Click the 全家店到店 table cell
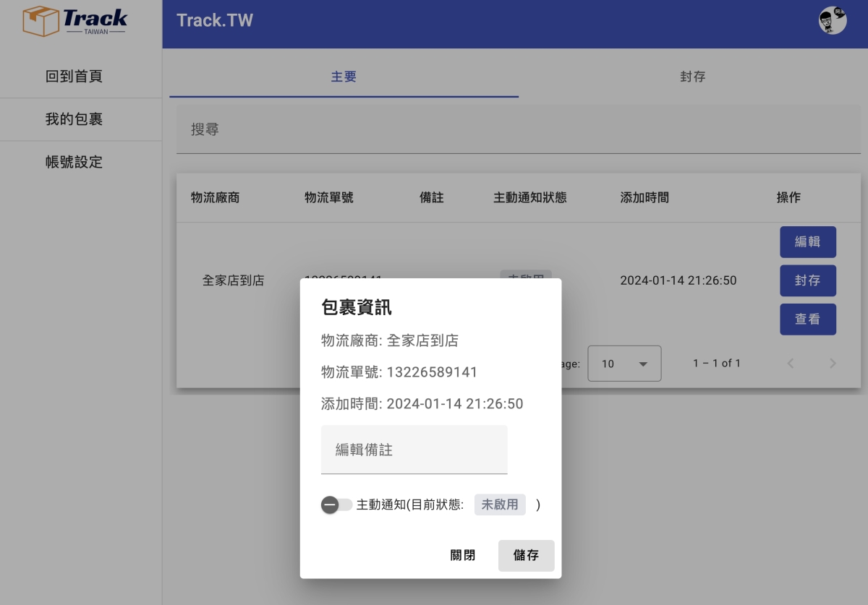The width and height of the screenshot is (868, 605). 233,280
